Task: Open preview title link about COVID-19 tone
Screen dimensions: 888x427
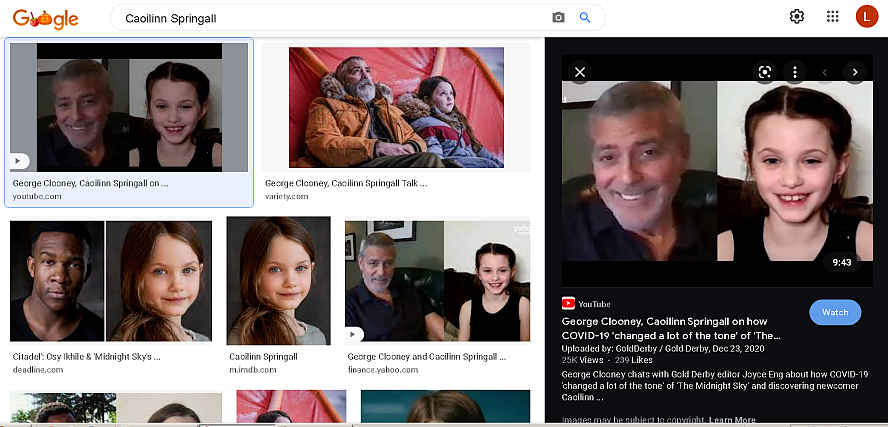Action: [671, 328]
